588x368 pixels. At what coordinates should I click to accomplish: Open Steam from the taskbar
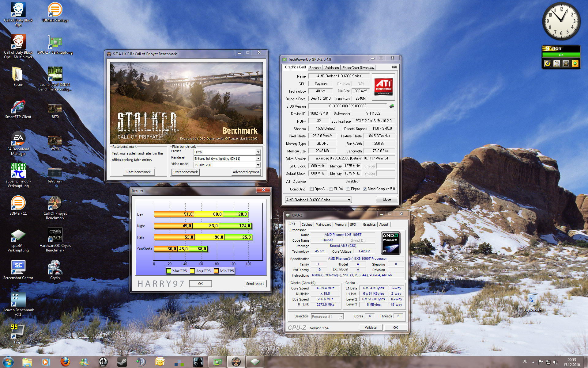(x=122, y=362)
